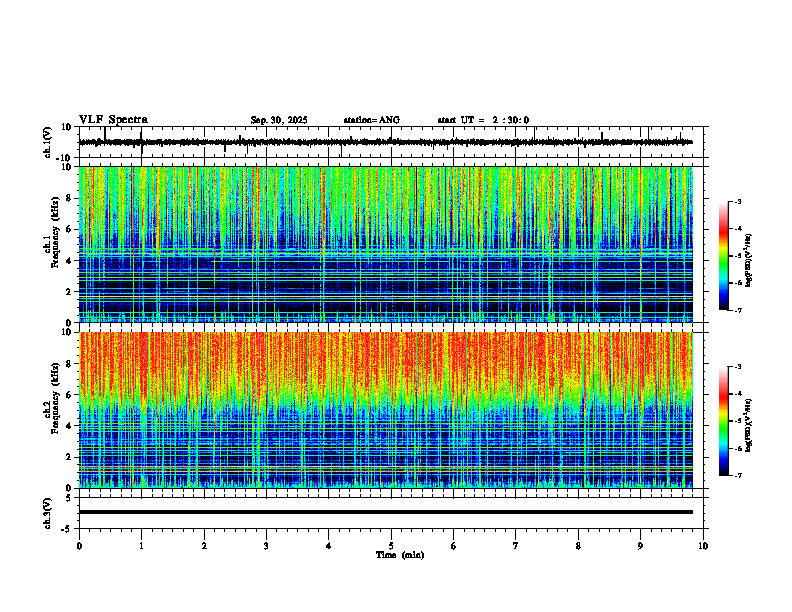Click inside the ch.1 voltage waveform panel
Screen dimensions: 792x612
pyautogui.click(x=391, y=142)
